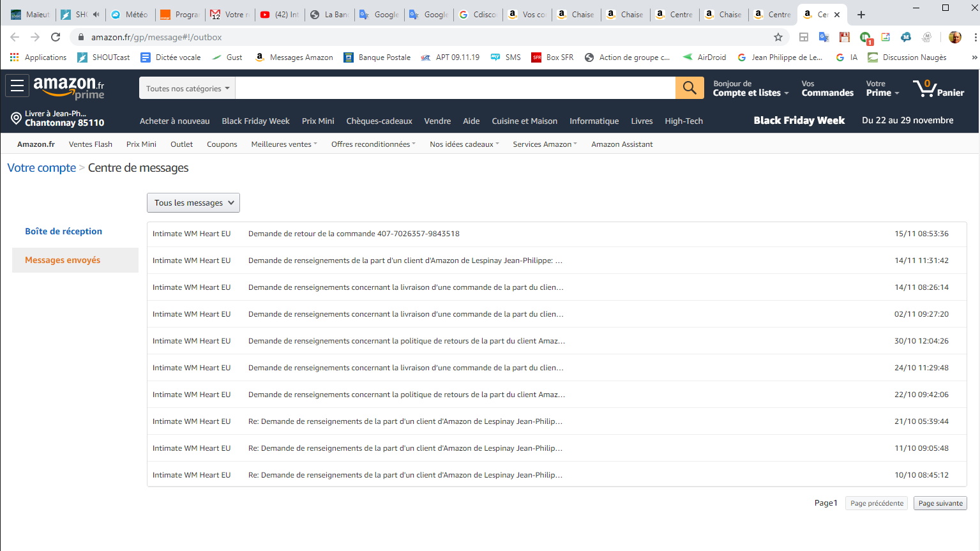Open the Applications bookmarks shortcut
This screenshot has height=551, width=980.
(38, 57)
